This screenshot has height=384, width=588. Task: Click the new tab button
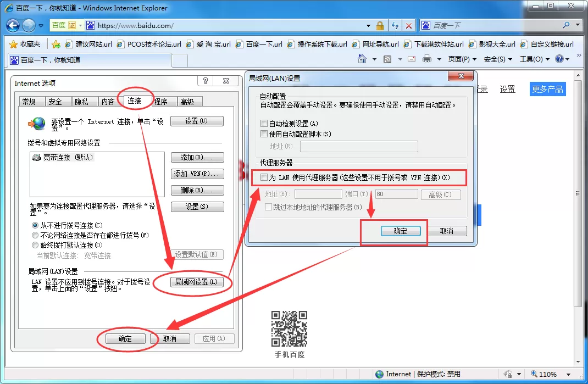[x=180, y=60]
